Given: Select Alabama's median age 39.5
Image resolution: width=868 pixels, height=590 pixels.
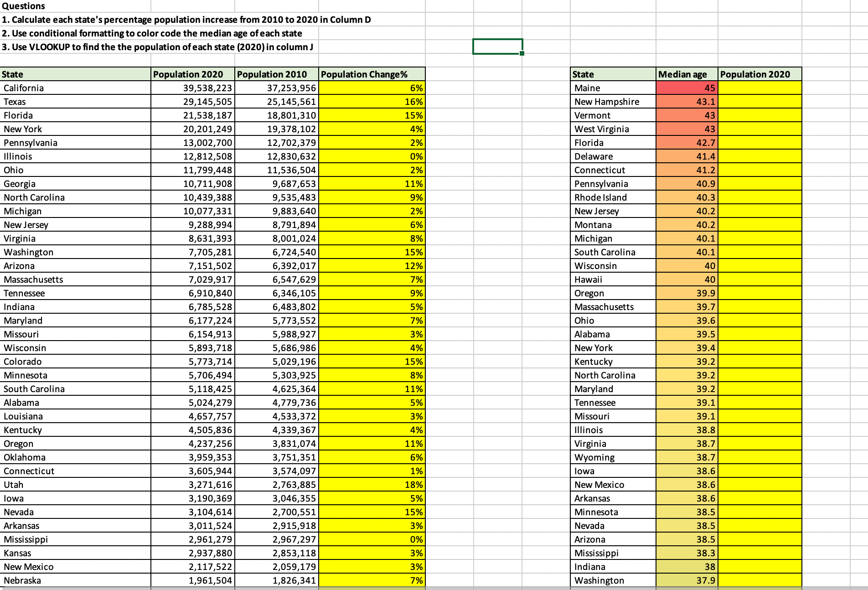Looking at the screenshot, I should click(687, 334).
